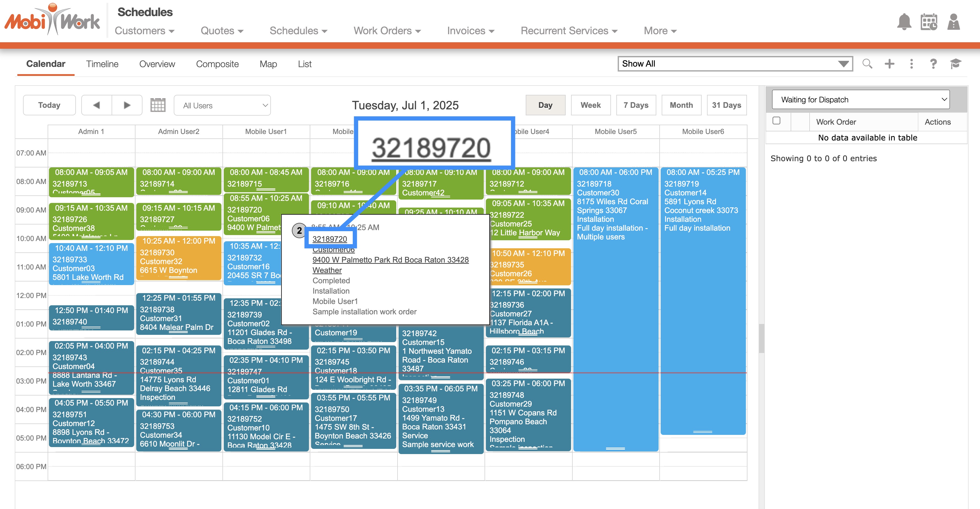This screenshot has width=980, height=509.
Task: Open work order 32189720 link in popup
Action: 329,239
